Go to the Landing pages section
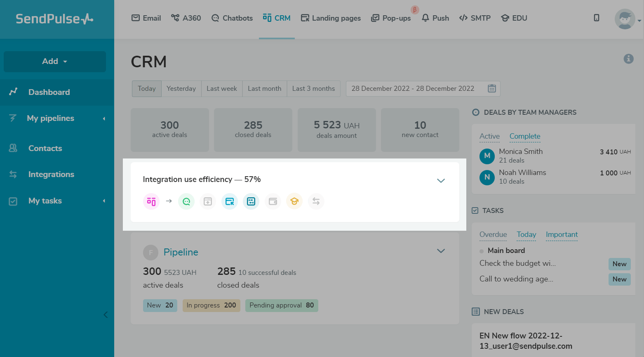644x357 pixels. click(x=331, y=18)
